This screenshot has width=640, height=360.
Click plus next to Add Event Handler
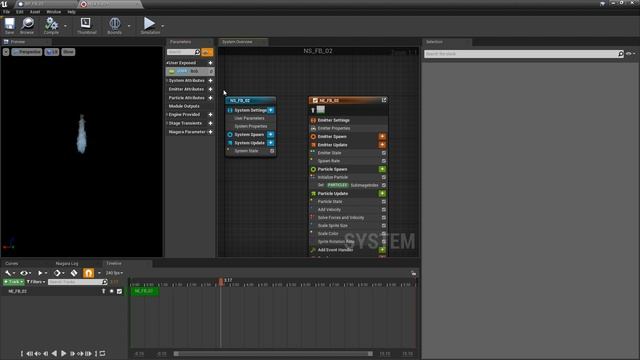pyautogui.click(x=382, y=250)
